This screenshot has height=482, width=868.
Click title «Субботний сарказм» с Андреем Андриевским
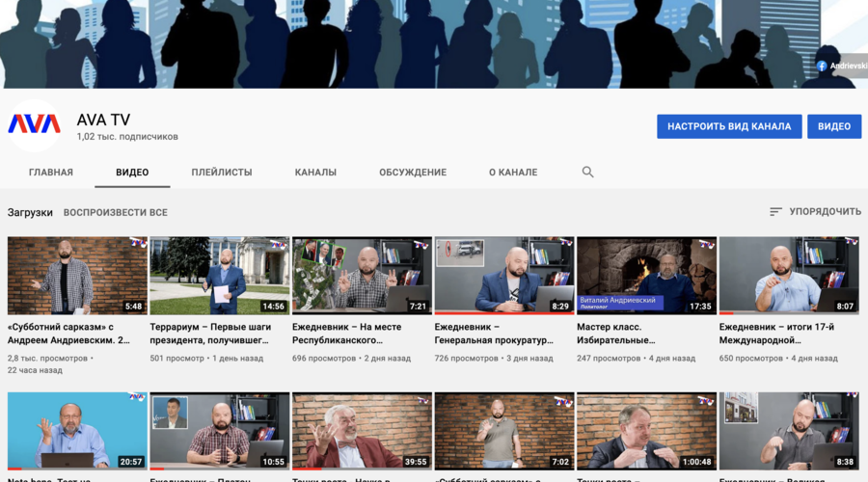(x=68, y=334)
